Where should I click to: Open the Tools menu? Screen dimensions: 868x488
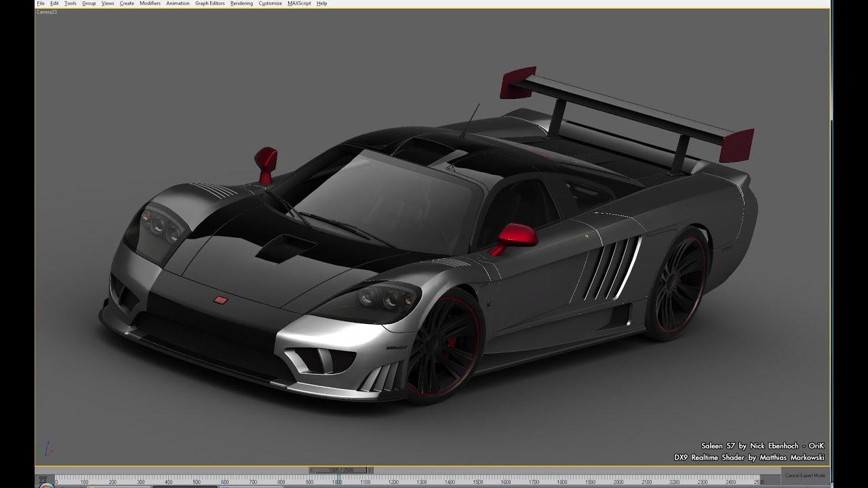point(71,3)
